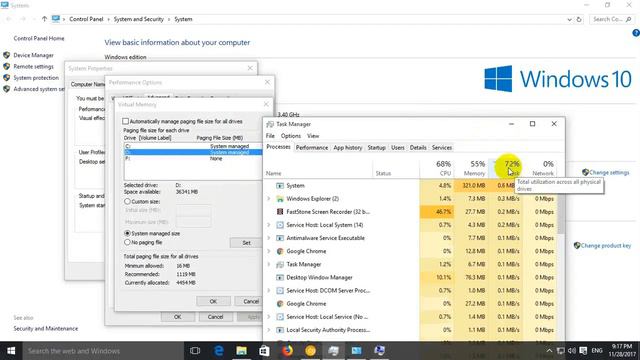Click the Antimalware Service Executable icon

280,238
